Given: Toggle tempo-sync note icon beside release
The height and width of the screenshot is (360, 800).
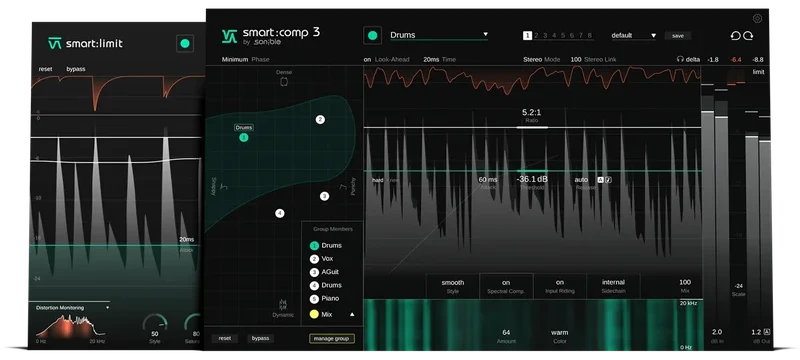Looking at the screenshot, I should click(608, 179).
